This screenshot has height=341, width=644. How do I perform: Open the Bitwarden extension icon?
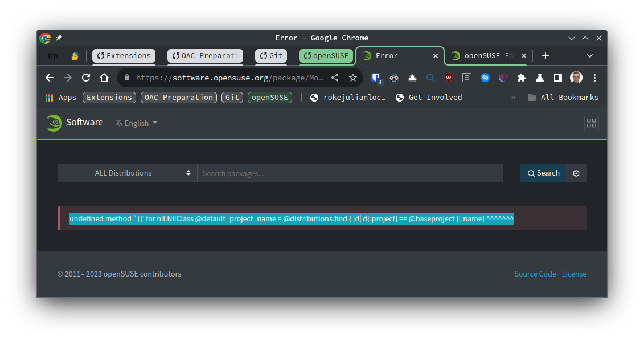[376, 78]
